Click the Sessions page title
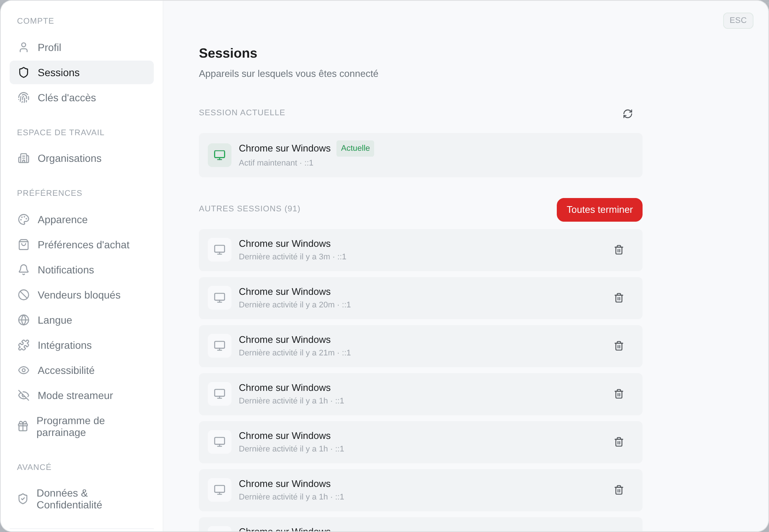 pos(228,53)
